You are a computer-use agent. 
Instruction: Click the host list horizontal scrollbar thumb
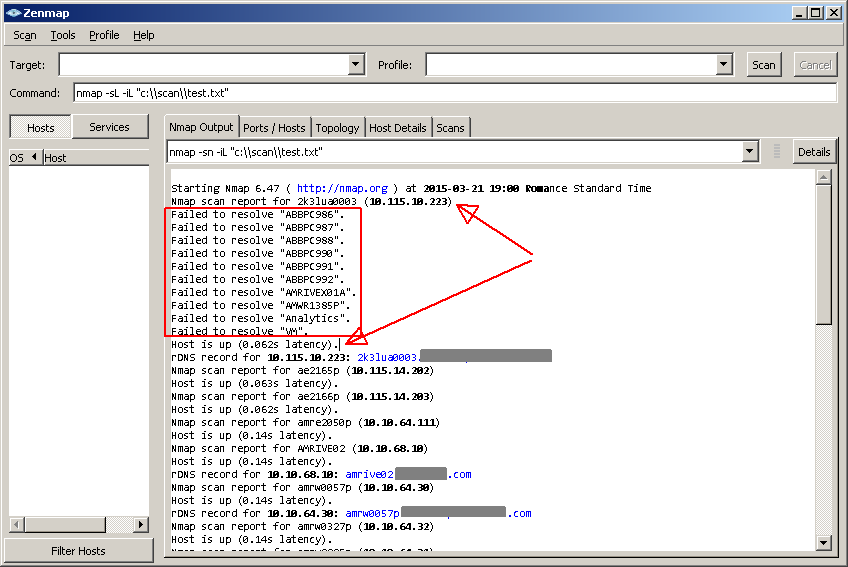pos(65,524)
